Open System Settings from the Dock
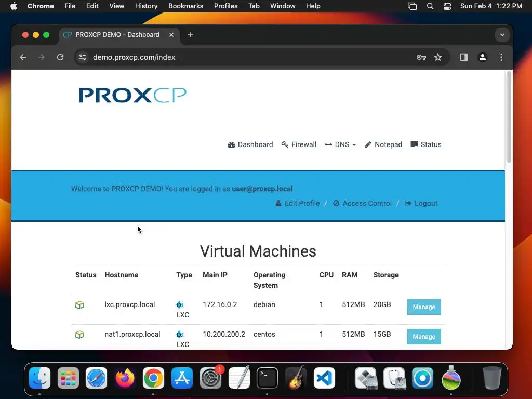Viewport: 532px width, 399px height. pos(211,378)
